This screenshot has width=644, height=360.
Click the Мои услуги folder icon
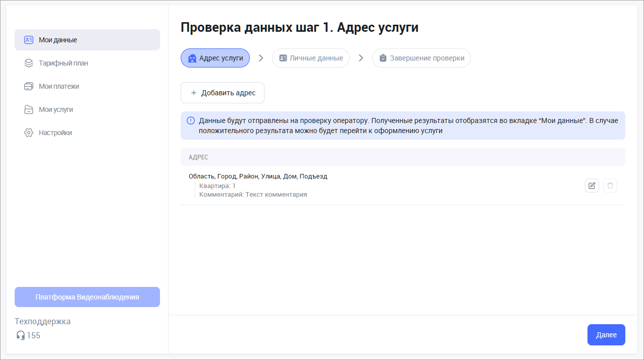[29, 109]
